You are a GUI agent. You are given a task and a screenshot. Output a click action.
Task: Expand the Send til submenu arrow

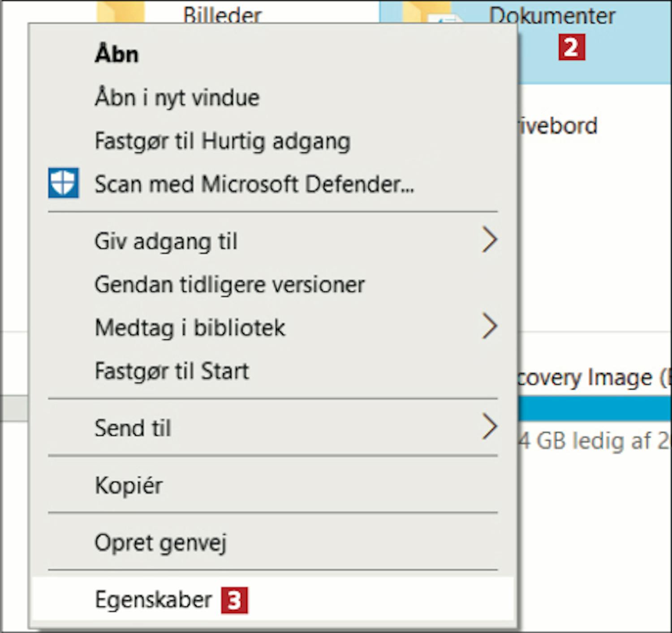(x=489, y=427)
